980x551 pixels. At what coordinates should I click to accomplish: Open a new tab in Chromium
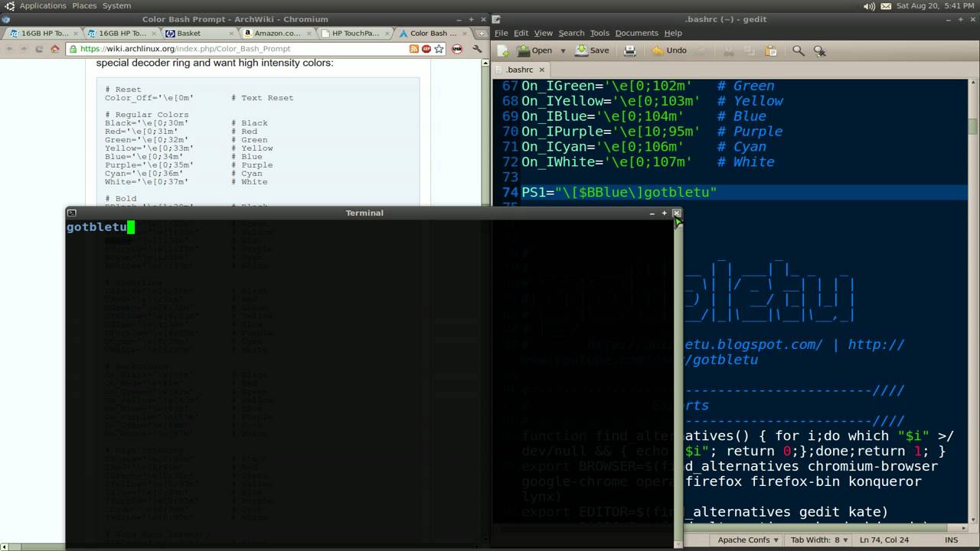pyautogui.click(x=482, y=33)
